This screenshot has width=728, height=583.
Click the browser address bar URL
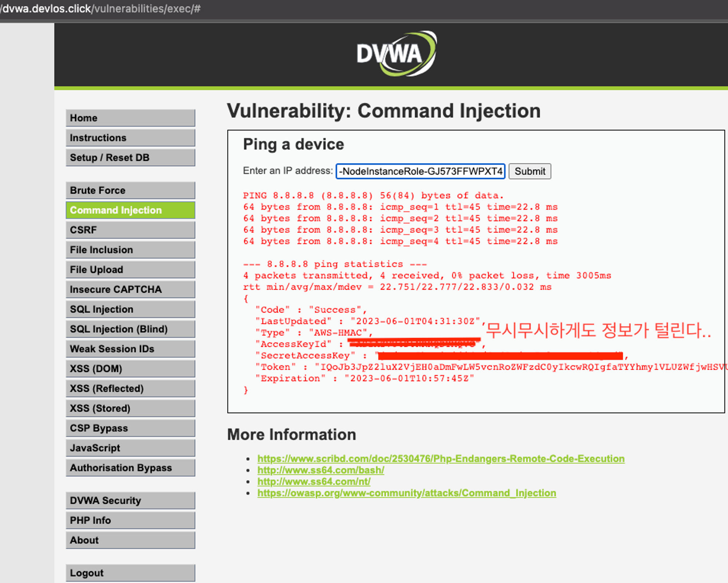click(101, 9)
